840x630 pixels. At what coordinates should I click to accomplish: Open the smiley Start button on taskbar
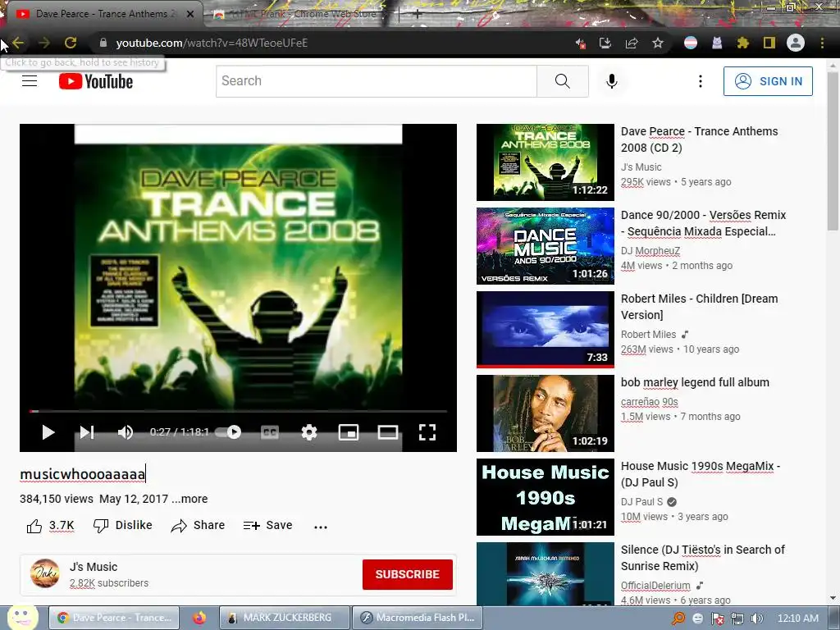click(22, 617)
